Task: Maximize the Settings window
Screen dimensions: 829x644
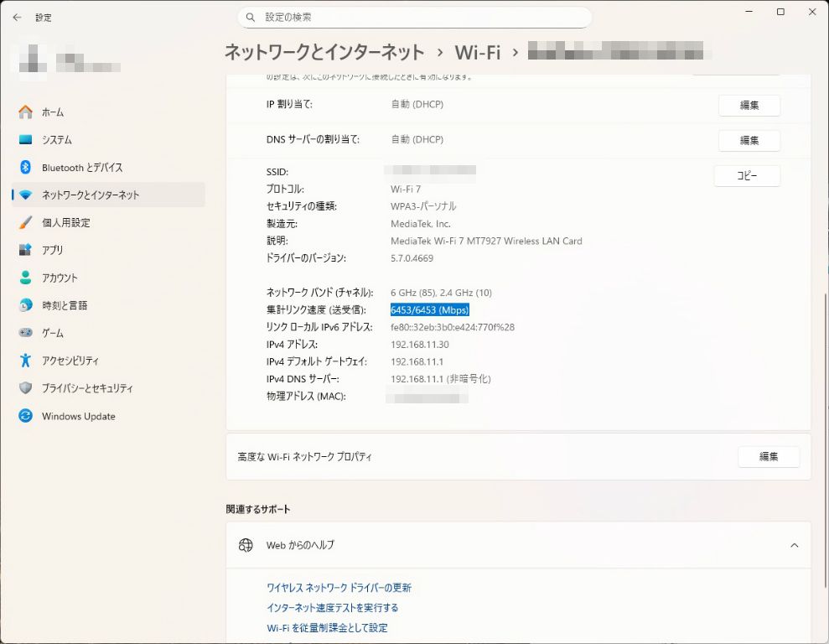Action: 780,12
